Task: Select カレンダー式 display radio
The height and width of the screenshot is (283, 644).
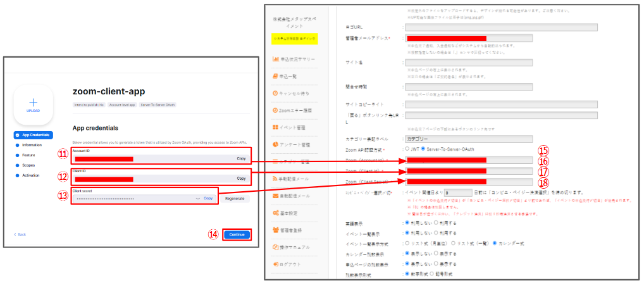Action: coord(495,243)
